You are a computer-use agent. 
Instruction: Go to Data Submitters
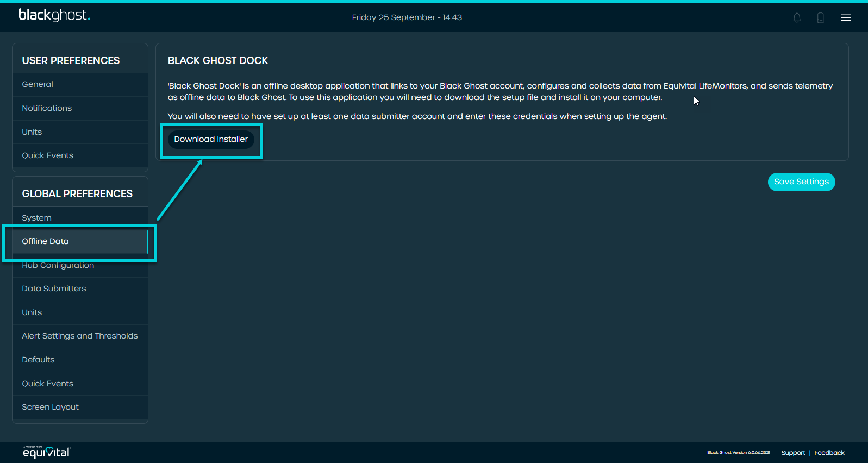[x=80, y=289]
